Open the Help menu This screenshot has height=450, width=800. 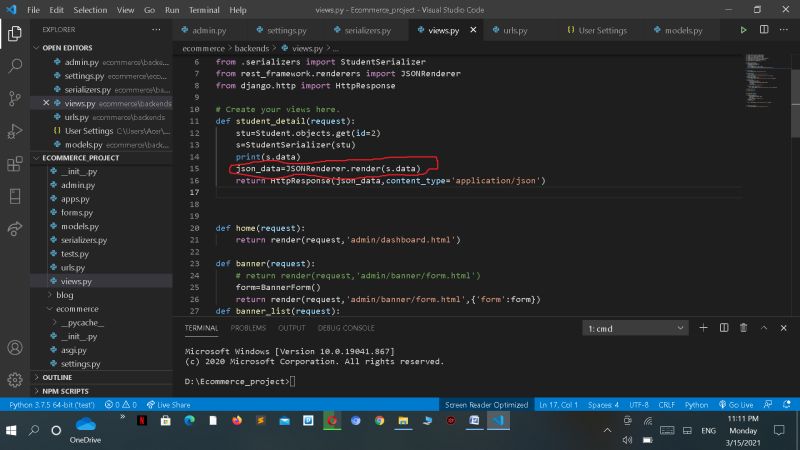238,10
